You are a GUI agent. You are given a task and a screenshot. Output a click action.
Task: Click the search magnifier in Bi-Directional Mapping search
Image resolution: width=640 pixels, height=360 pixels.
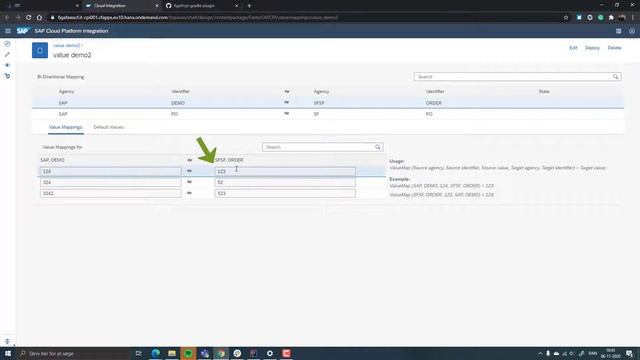616,77
